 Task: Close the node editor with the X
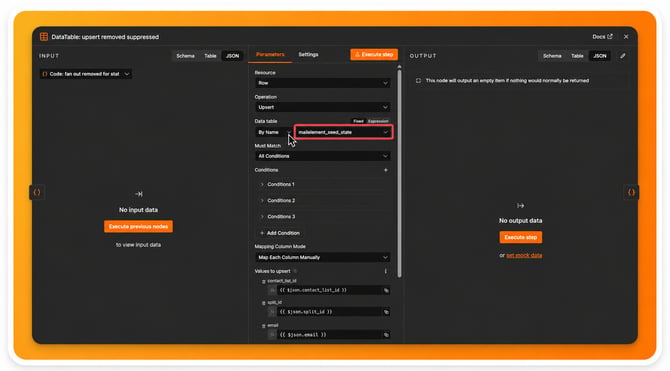click(x=626, y=37)
